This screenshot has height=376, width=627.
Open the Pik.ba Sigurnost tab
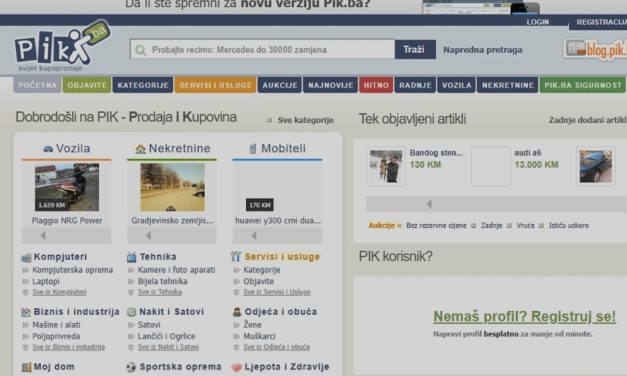pyautogui.click(x=583, y=85)
